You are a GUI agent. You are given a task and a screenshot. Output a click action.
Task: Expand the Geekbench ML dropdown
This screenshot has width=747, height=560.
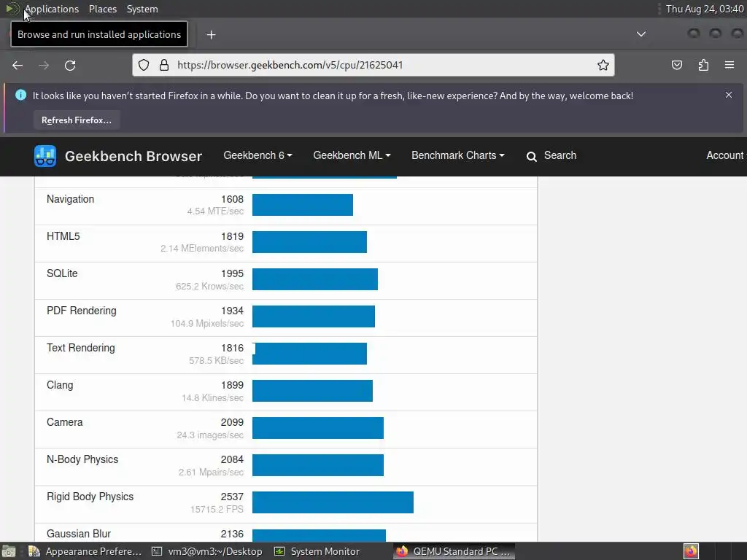coord(352,155)
